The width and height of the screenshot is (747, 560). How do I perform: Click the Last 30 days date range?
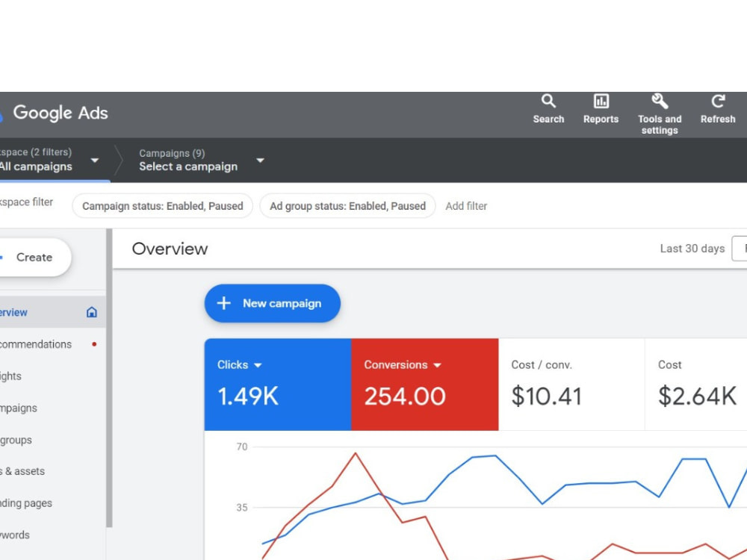pyautogui.click(x=692, y=249)
